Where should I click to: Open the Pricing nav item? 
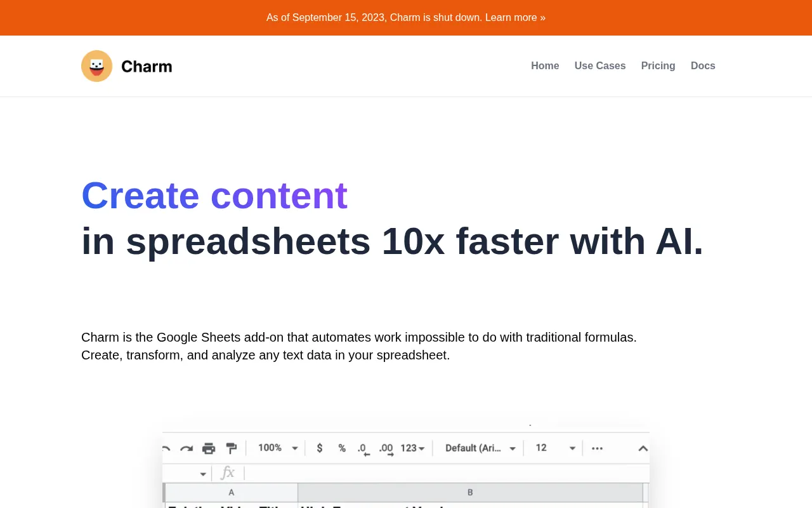[658, 66]
